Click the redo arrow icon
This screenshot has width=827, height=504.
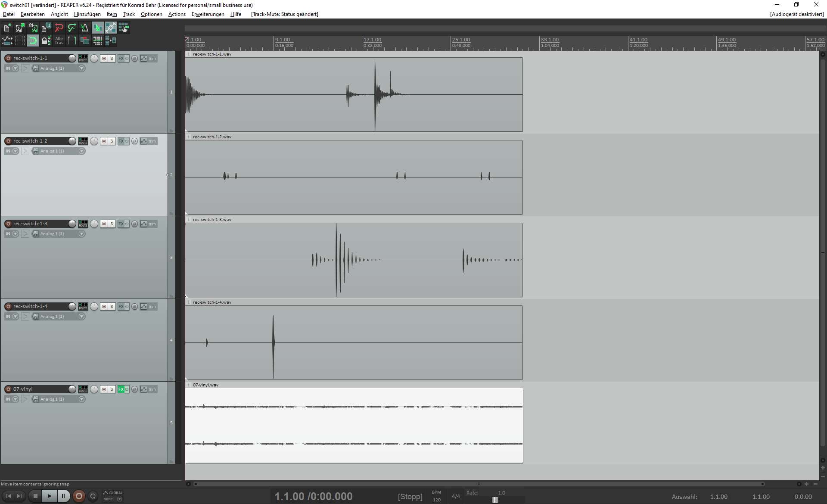72,28
